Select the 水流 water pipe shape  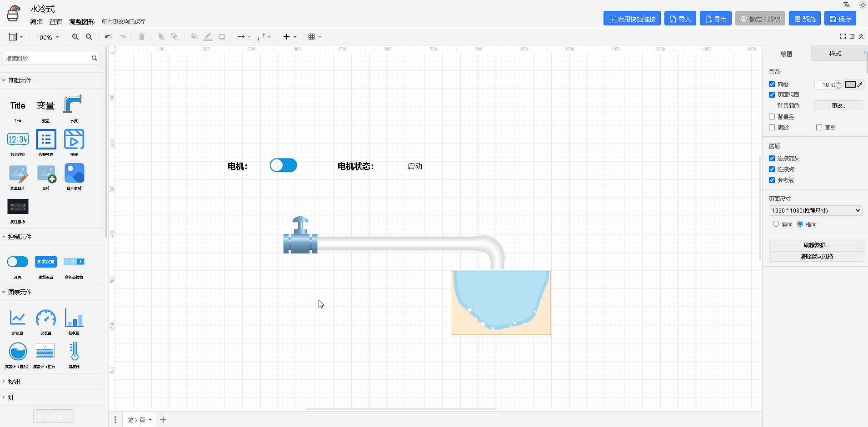(x=73, y=104)
